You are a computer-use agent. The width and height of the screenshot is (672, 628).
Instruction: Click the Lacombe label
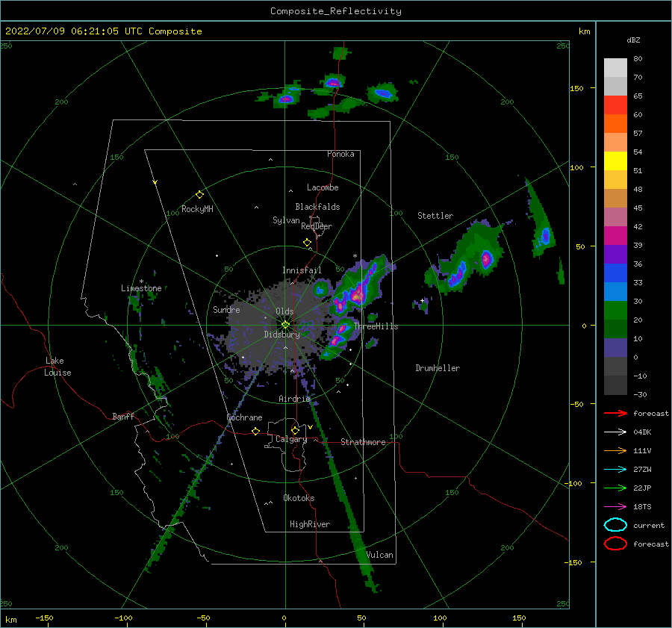pyautogui.click(x=323, y=187)
